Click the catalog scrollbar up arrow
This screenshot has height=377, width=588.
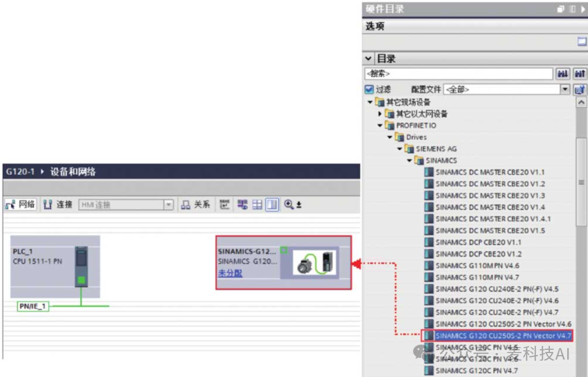(581, 102)
